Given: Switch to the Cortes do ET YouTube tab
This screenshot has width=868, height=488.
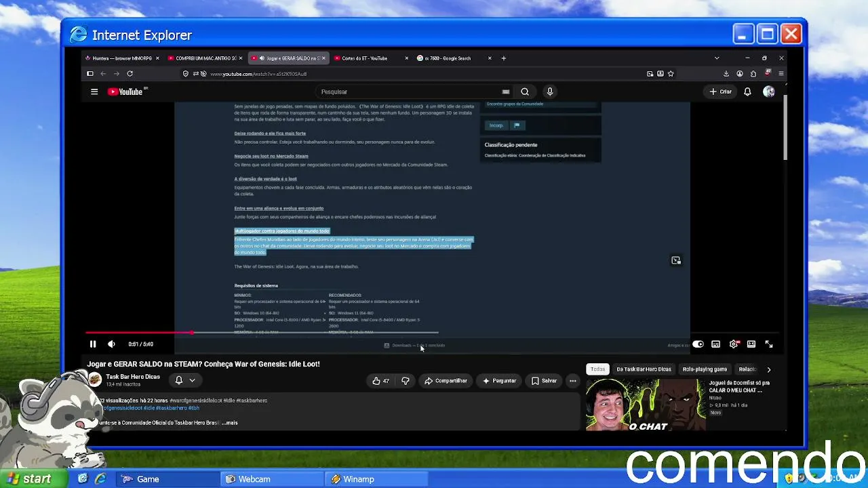Looking at the screenshot, I should tap(371, 58).
